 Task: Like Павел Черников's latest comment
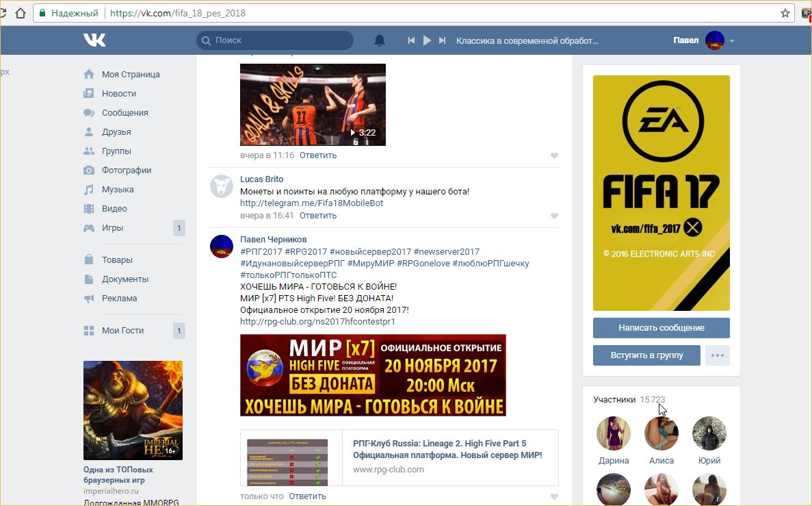point(554,496)
